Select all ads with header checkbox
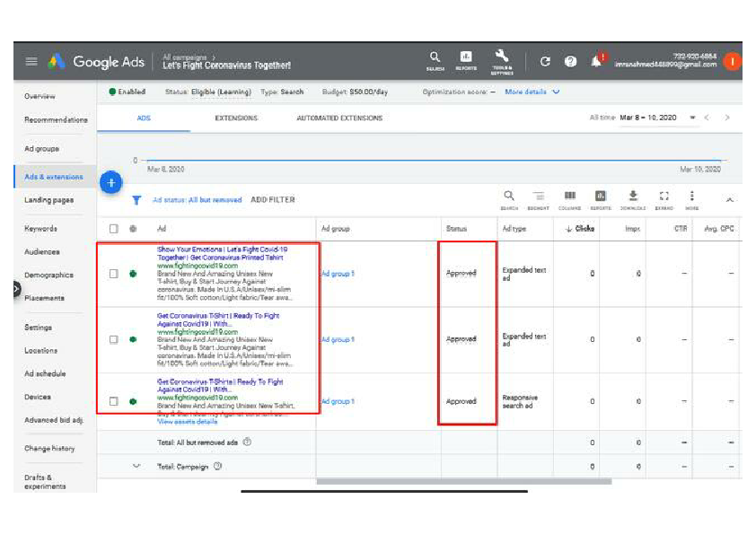 (x=113, y=229)
